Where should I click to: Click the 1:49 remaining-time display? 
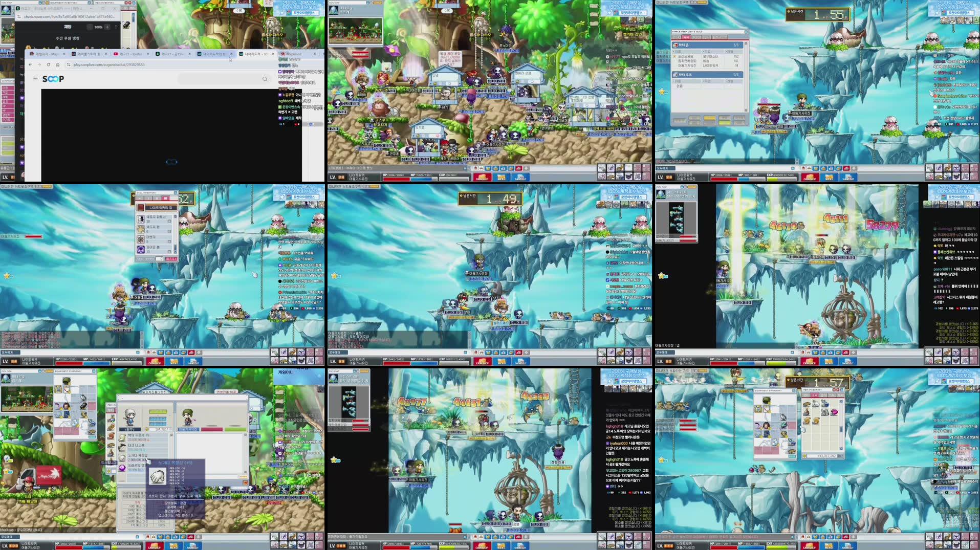pyautogui.click(x=490, y=199)
